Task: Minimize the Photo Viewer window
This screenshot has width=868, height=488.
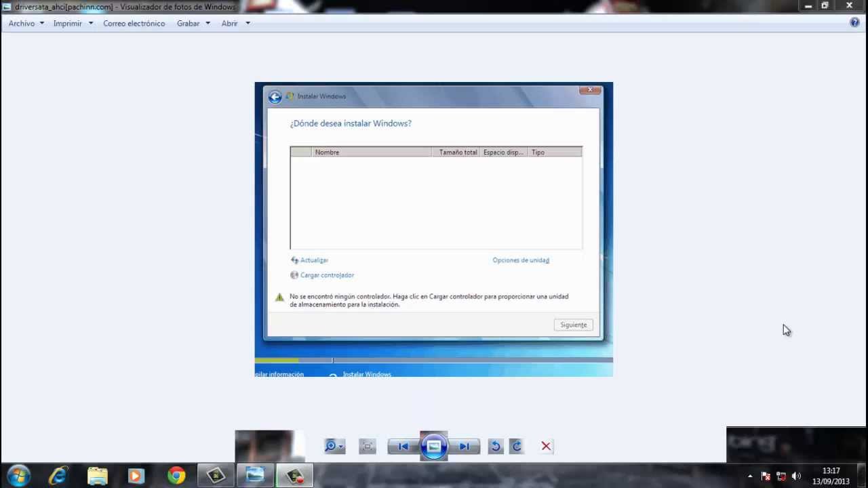Action: pos(808,6)
